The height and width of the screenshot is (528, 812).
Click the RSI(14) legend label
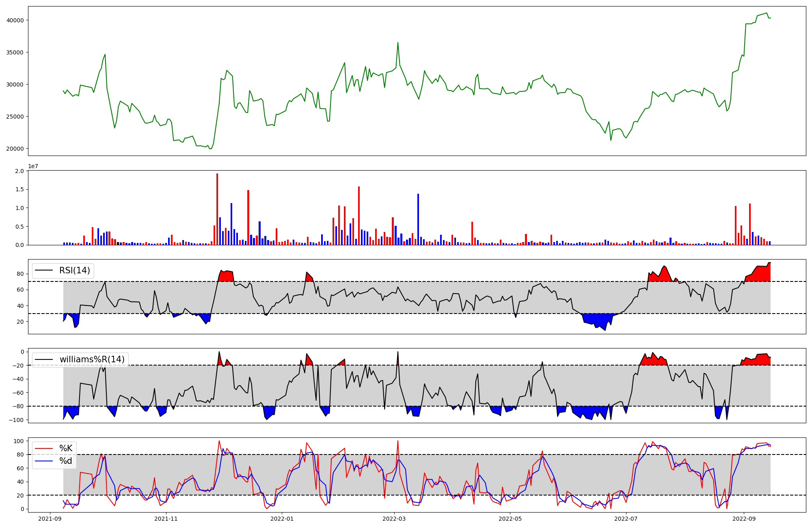pos(75,270)
